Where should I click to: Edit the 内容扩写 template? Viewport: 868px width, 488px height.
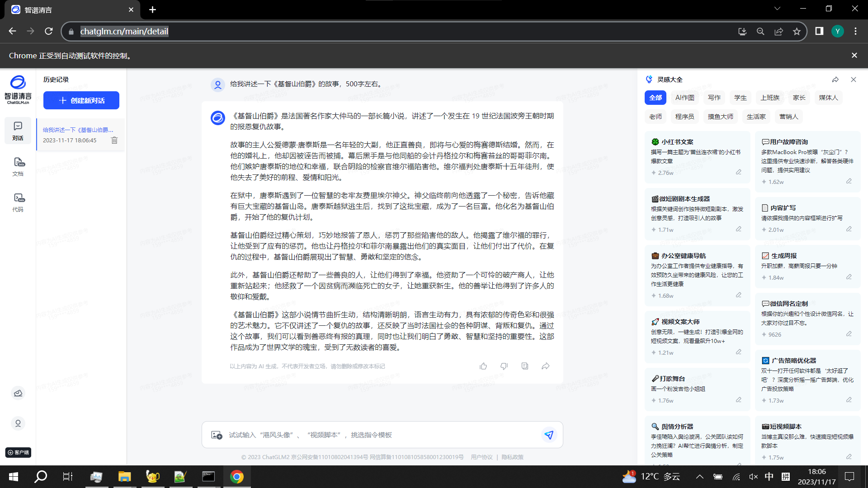click(849, 229)
